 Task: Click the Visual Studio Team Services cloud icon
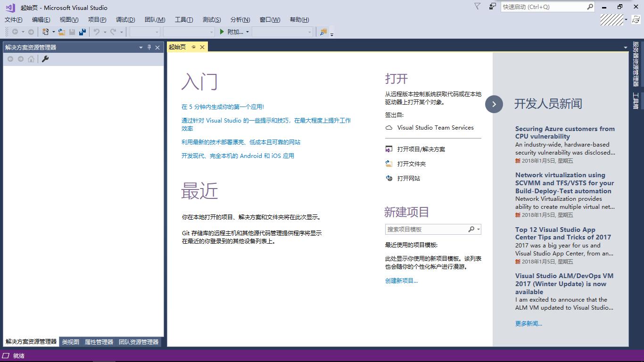pyautogui.click(x=389, y=128)
